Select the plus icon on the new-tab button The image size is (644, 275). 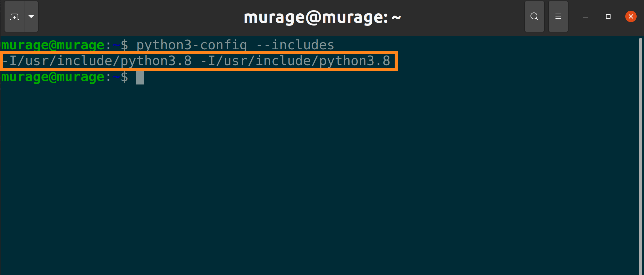point(14,16)
